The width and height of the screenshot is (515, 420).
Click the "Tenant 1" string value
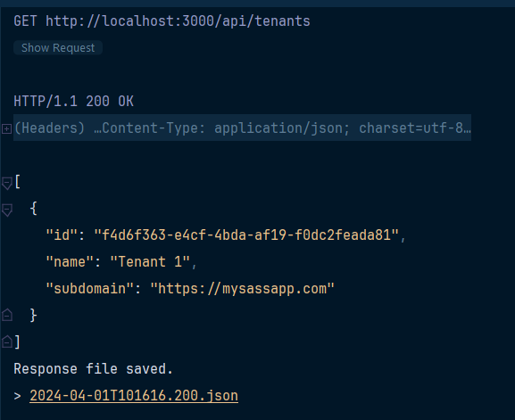click(150, 262)
